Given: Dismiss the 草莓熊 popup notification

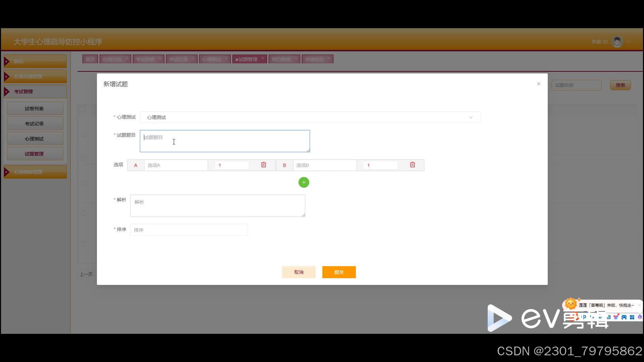Looking at the screenshot, I should [x=639, y=305].
